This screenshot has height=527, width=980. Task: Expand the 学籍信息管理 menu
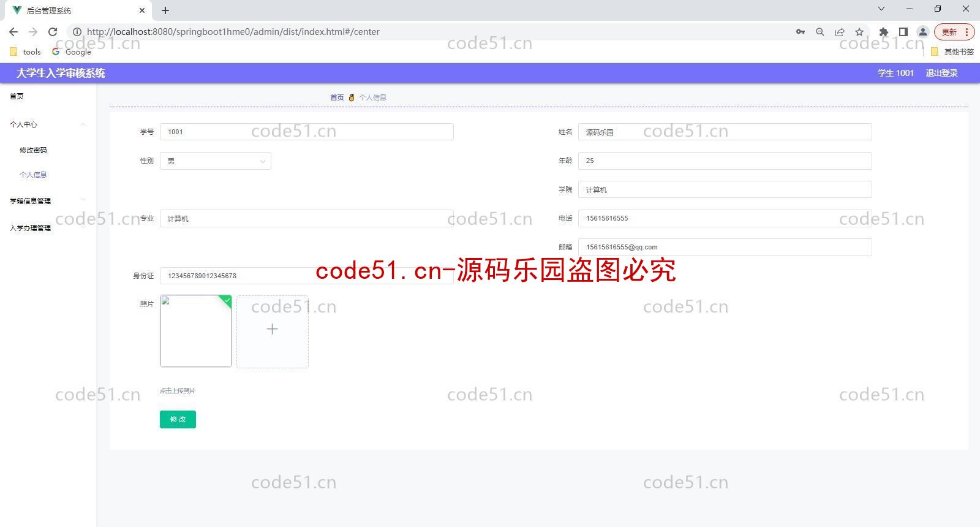(48, 201)
